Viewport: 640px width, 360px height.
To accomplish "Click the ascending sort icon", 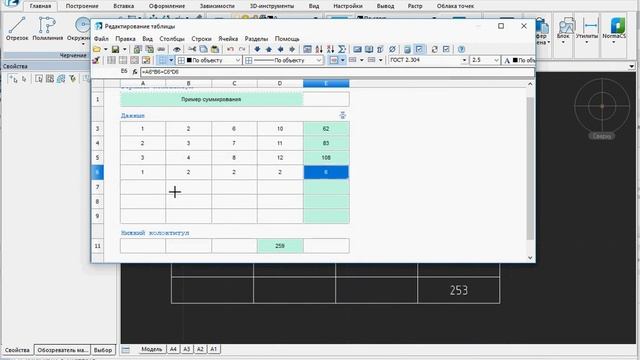I will [x=319, y=49].
